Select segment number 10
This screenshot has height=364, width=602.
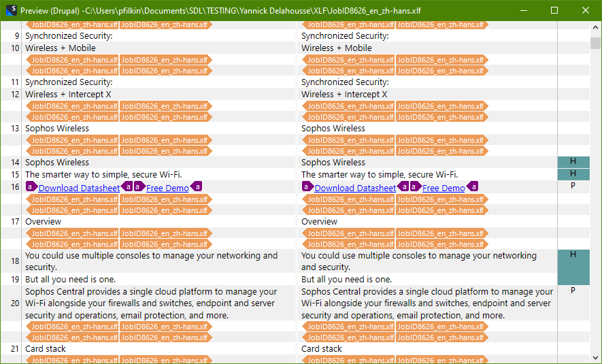coord(15,48)
